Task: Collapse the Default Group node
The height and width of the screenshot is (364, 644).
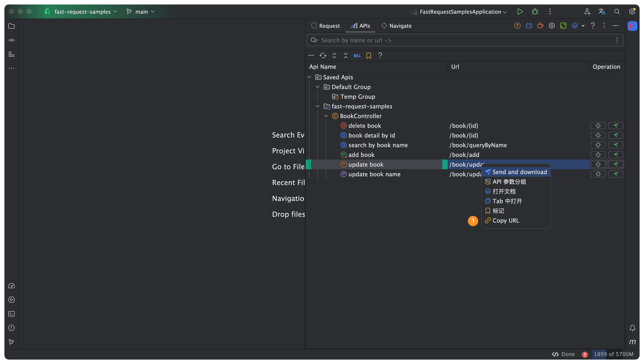Action: [318, 87]
